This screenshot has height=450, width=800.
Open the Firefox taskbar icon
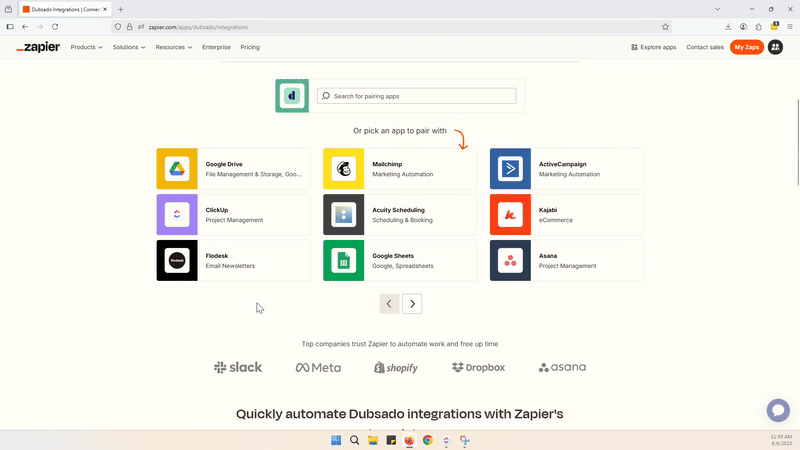tap(409, 440)
